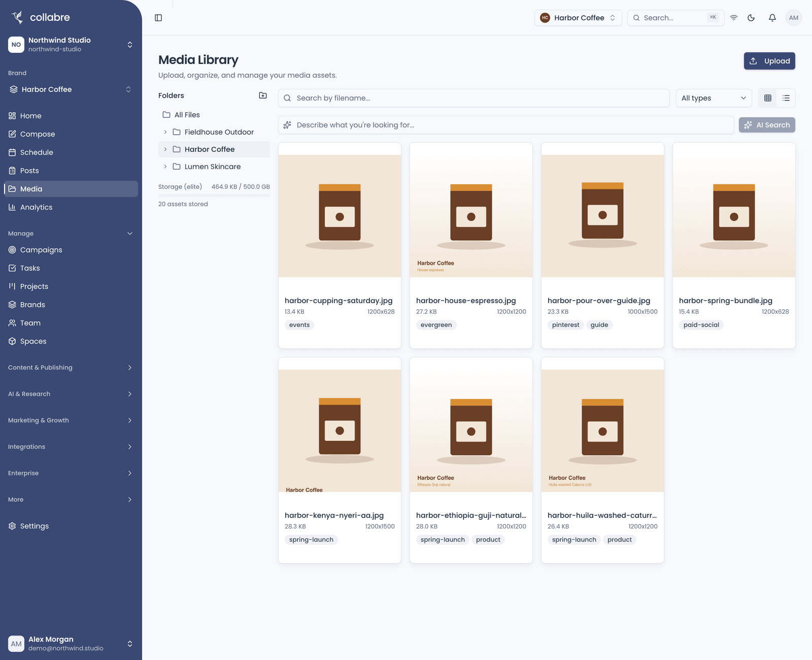Expand the Lumen Skincare folder chevron
This screenshot has height=660, width=812.
click(165, 167)
